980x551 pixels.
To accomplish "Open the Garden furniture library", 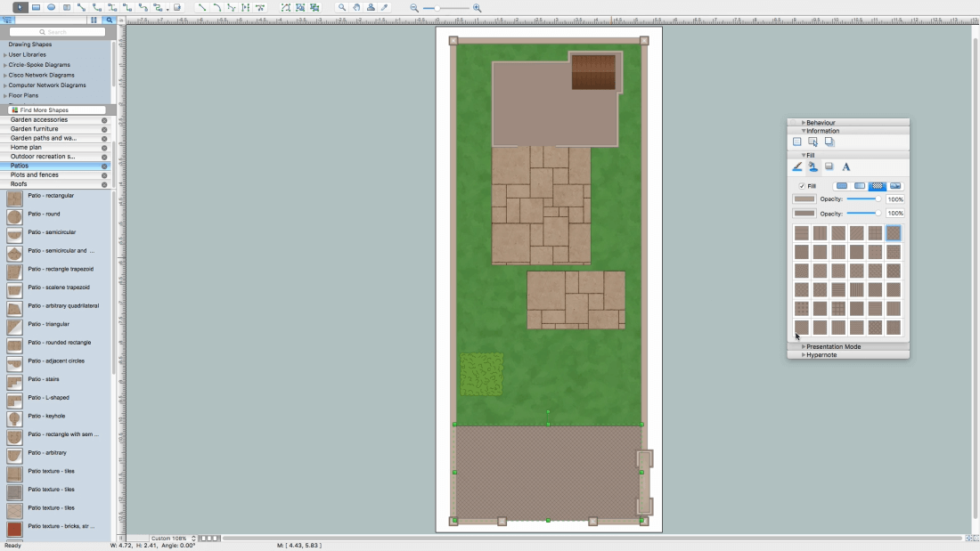I will [34, 129].
